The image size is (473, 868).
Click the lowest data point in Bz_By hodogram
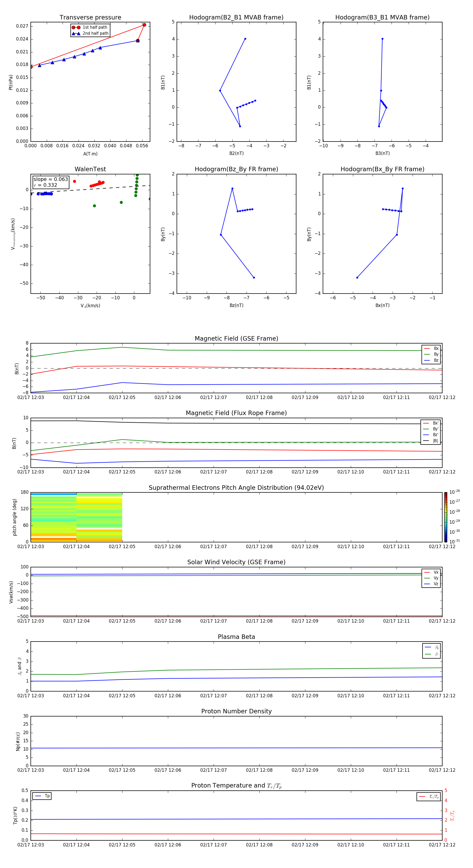pos(254,278)
